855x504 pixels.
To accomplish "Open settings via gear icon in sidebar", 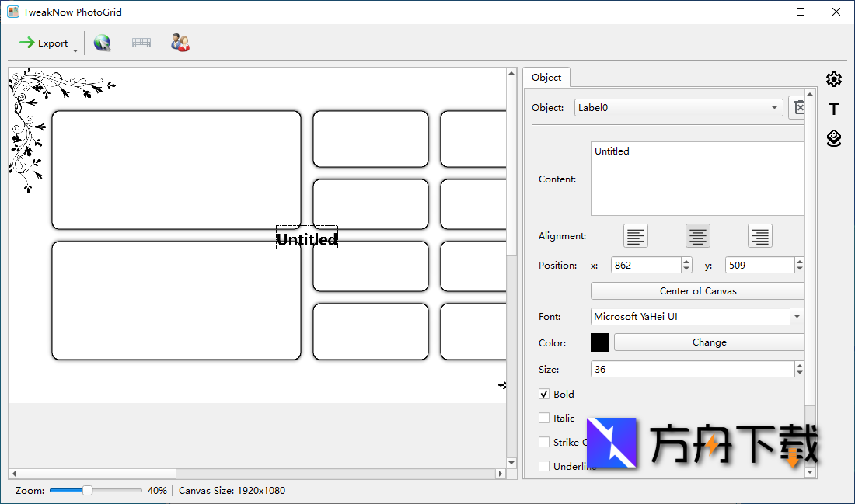I will [x=834, y=79].
